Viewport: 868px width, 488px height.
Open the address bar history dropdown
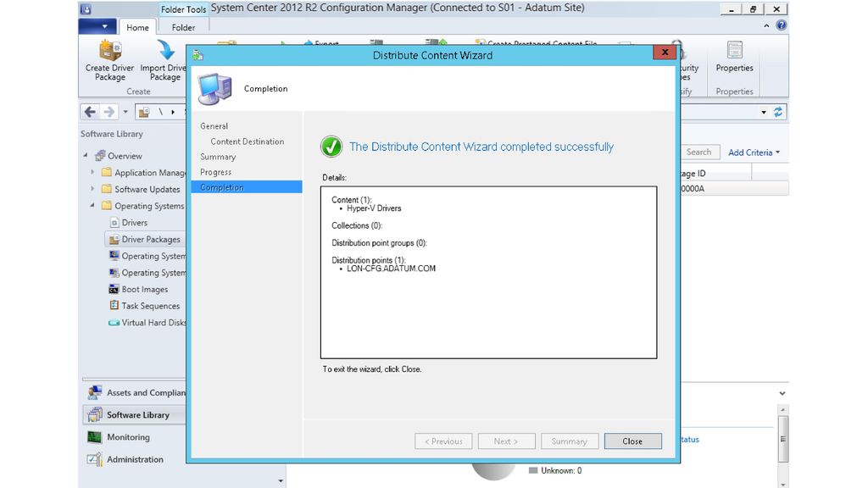point(764,113)
